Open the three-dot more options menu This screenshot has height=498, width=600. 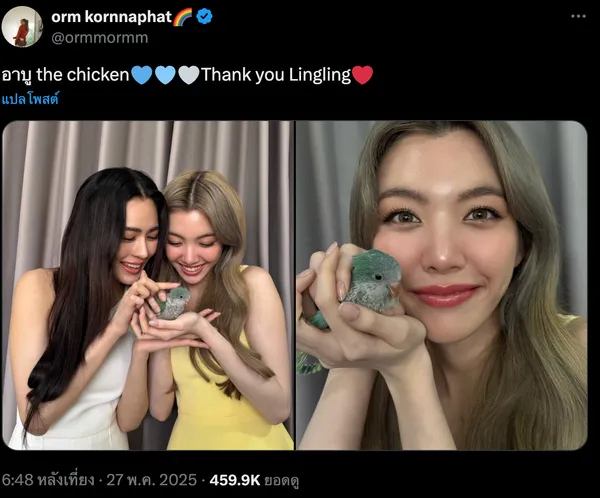click(578, 16)
